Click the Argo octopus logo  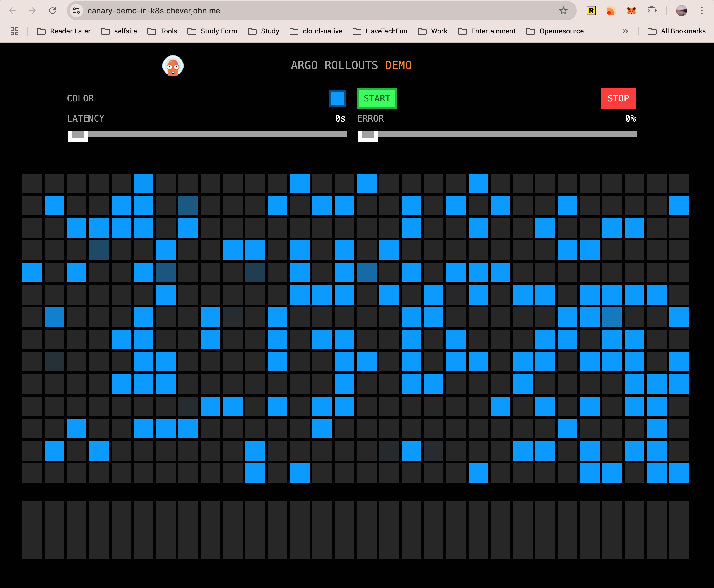click(x=173, y=65)
